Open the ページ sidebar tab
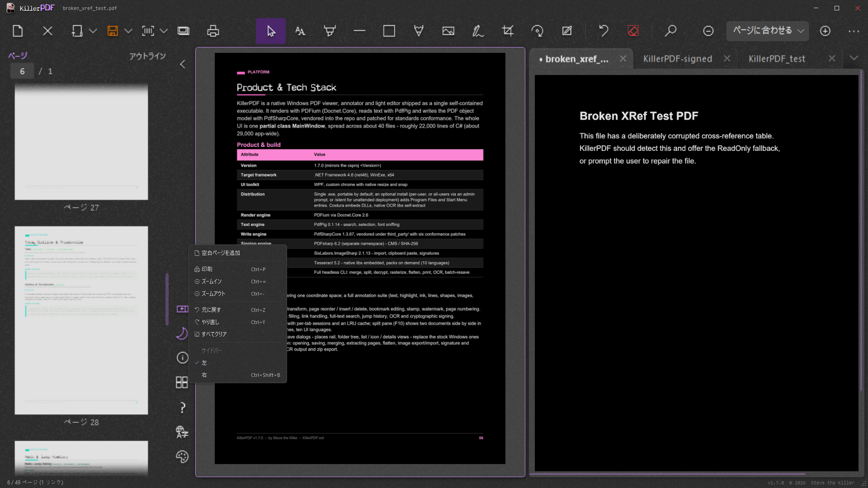Viewport: 868px width, 488px height. pyautogui.click(x=18, y=56)
